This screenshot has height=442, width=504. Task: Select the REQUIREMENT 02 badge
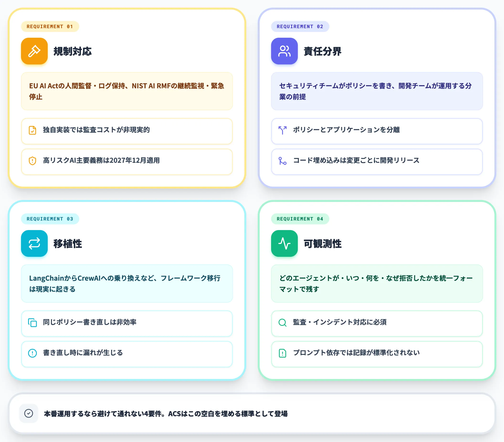[300, 26]
